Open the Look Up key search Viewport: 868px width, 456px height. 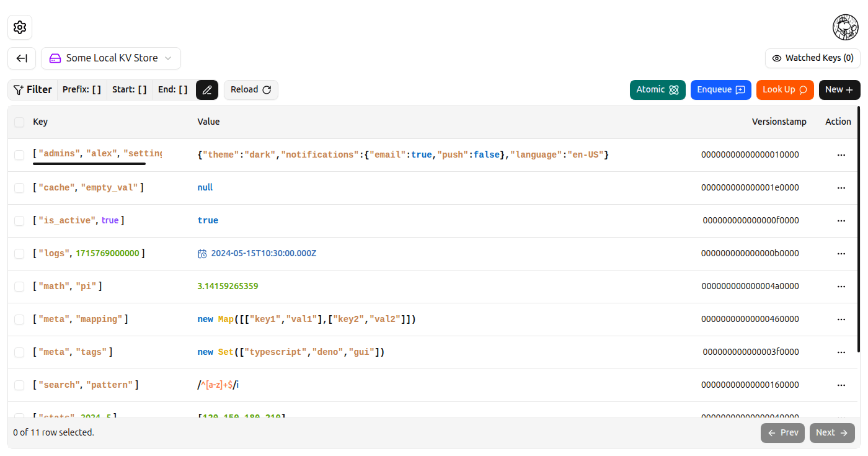pos(785,90)
